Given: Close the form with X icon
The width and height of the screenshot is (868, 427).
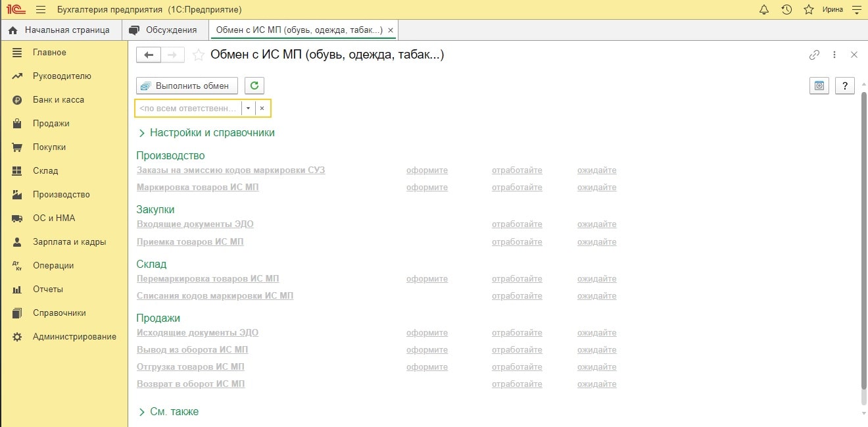Looking at the screenshot, I should (854, 55).
